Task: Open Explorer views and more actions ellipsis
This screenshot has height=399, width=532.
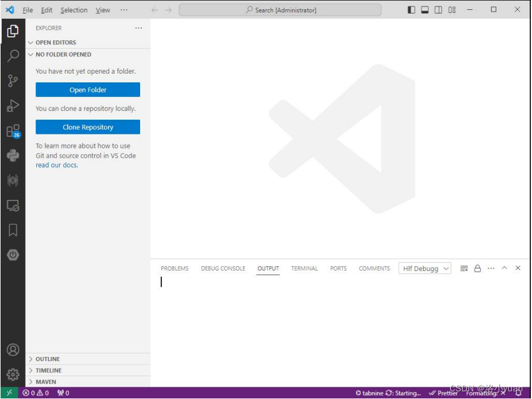Action: 138,28
